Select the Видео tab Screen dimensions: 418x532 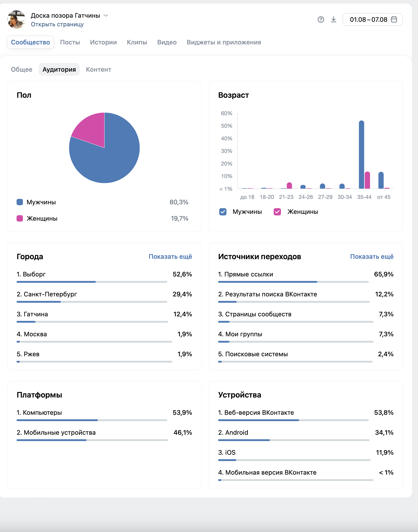(x=167, y=42)
